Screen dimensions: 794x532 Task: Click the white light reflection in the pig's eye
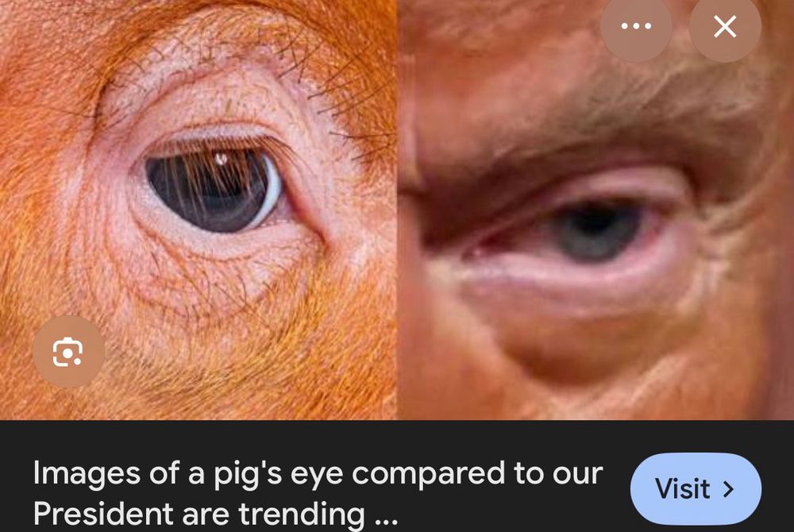click(221, 159)
